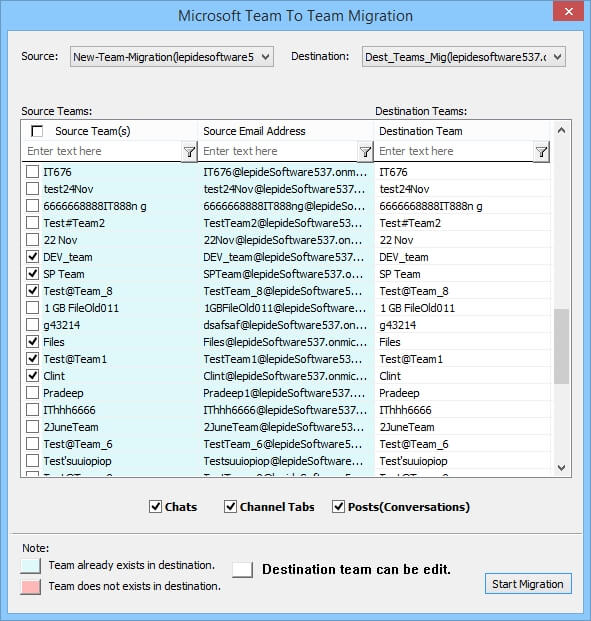This screenshot has height=621, width=591.
Task: Check the IT676 team checkbox
Action: [32, 172]
